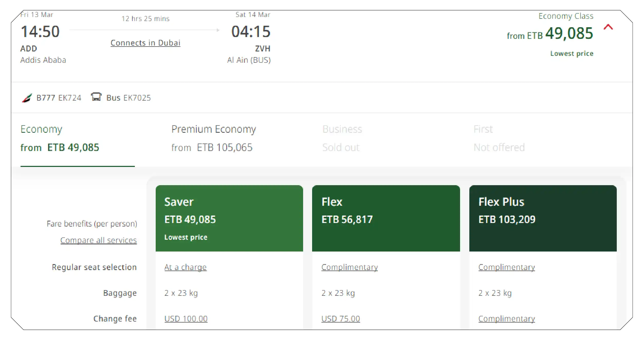Viewport: 644px width, 340px height.
Task: Click the arrival time 04:15 at ZVH
Action: point(251,31)
